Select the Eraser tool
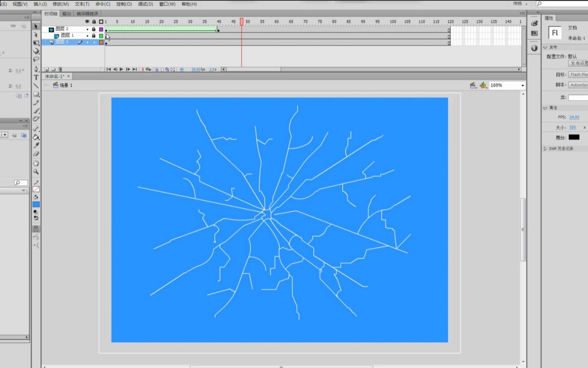This screenshot has height=368, width=588. (36, 154)
